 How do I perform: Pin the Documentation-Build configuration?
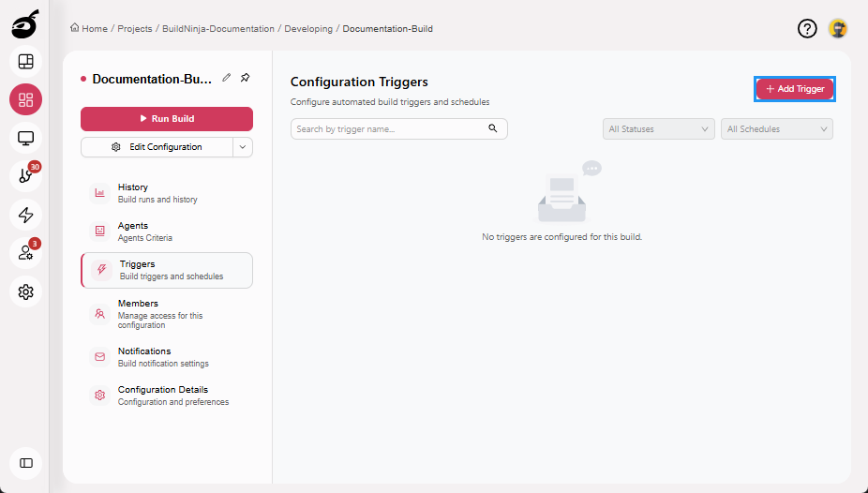245,78
